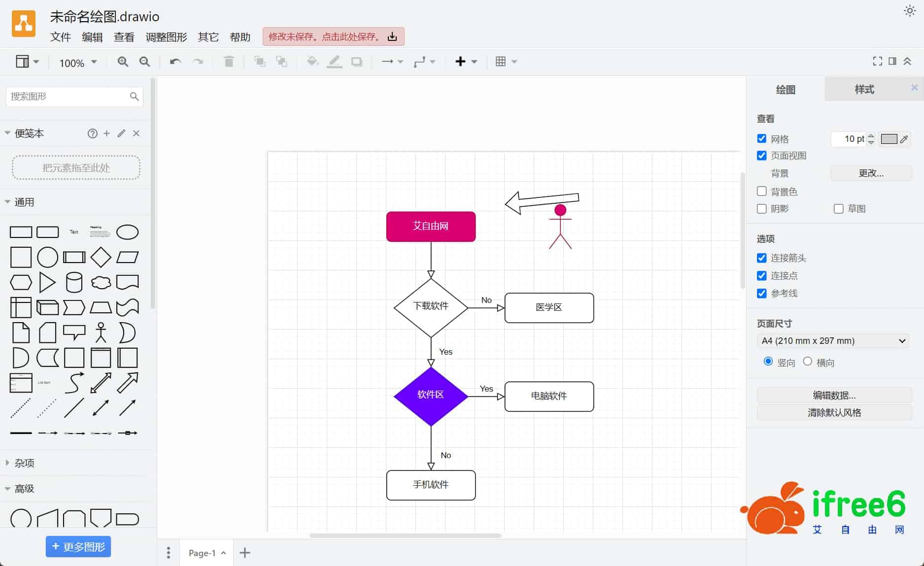Switch the light/dark appearance sun icon
924x566 pixels.
click(x=909, y=11)
